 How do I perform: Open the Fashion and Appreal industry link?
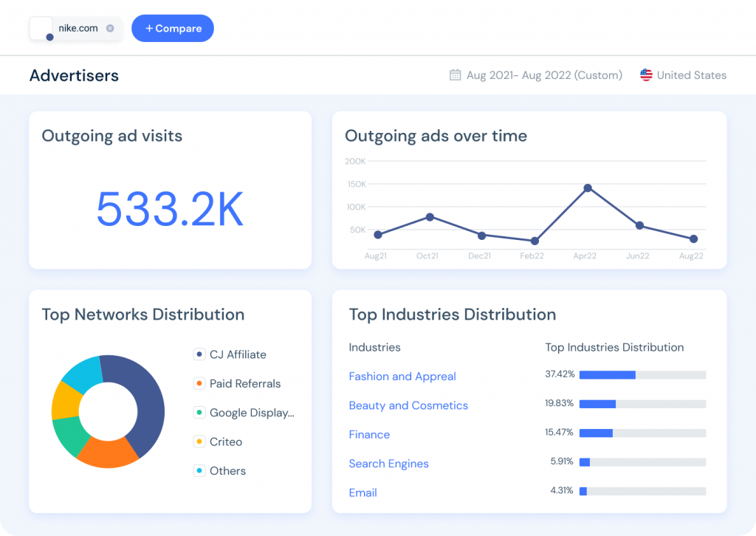[x=402, y=377]
